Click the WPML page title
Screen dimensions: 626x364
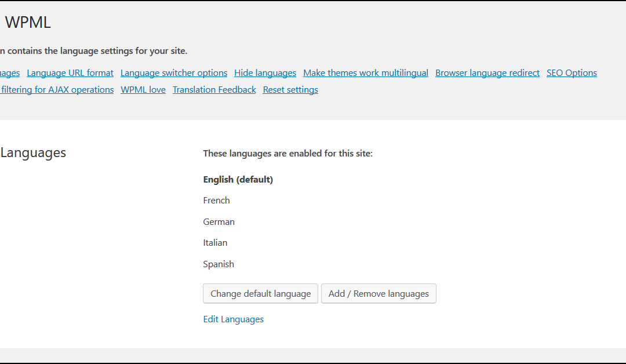[28, 23]
